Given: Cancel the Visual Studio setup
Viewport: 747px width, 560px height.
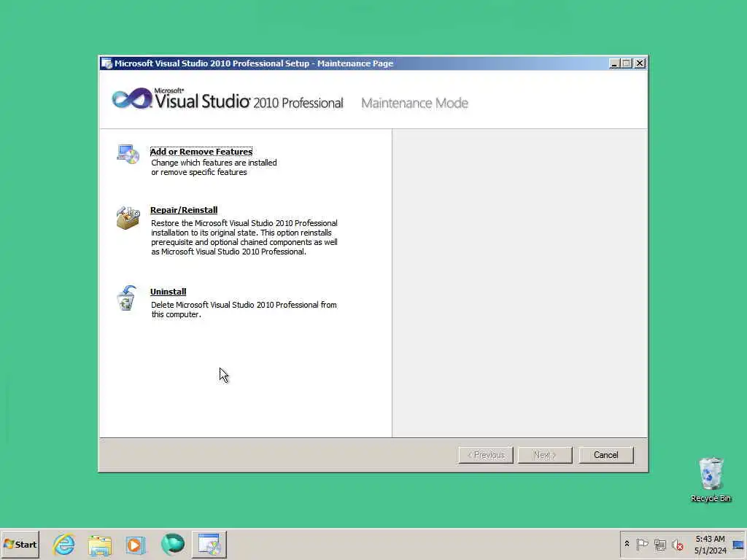Looking at the screenshot, I should [x=606, y=455].
